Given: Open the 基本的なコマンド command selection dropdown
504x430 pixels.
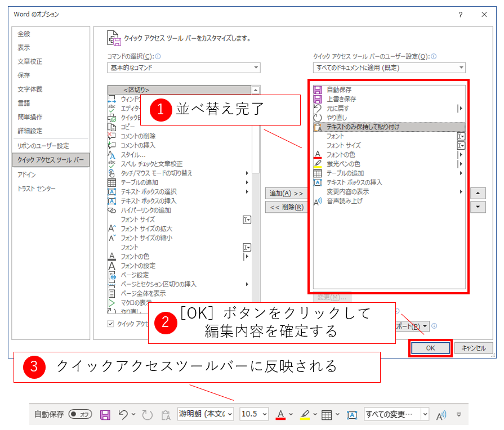Looking at the screenshot, I should (x=184, y=68).
